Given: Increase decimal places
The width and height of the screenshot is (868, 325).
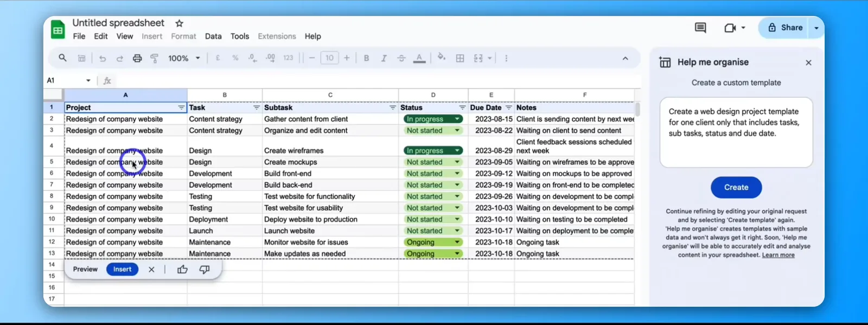Looking at the screenshot, I should tap(270, 58).
